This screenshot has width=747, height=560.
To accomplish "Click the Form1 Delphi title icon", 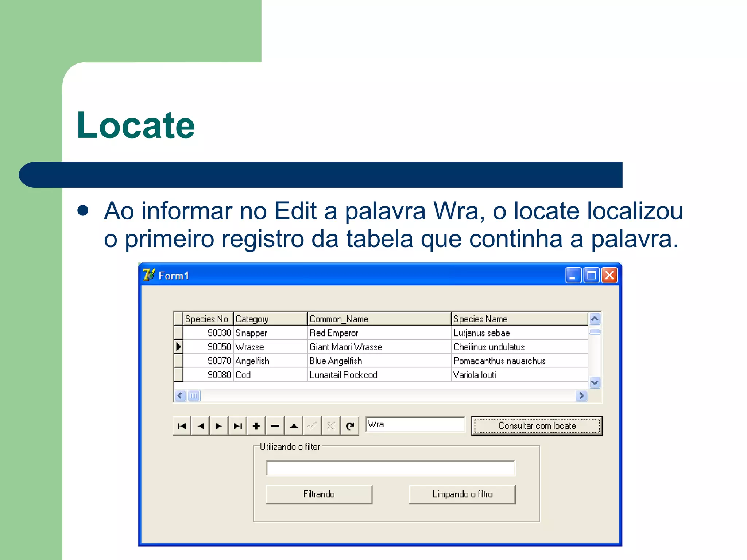I will [149, 275].
